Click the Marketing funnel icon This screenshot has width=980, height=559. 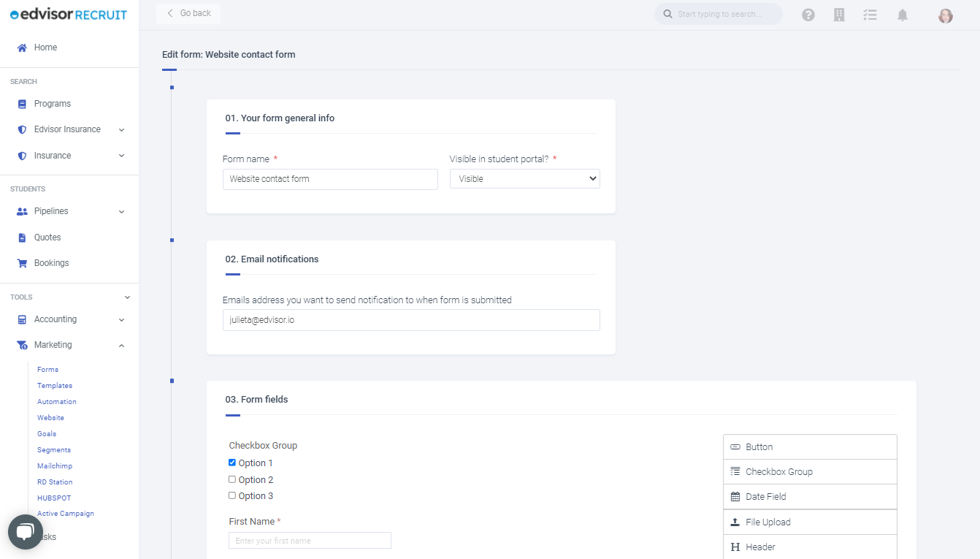coord(22,345)
